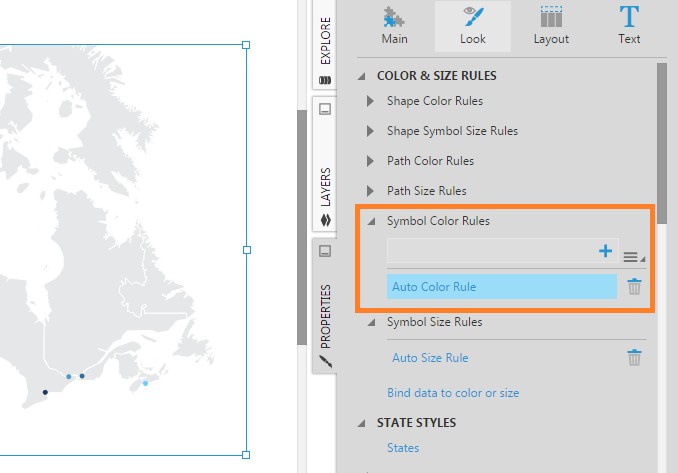Open the Layout tab

coord(551,26)
